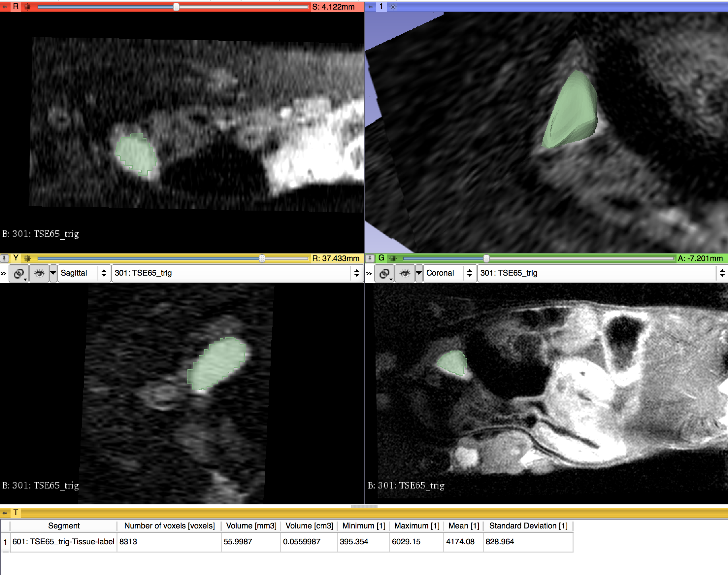This screenshot has height=575, width=728.
Task: Click the star icon beside the G label
Action: [393, 258]
